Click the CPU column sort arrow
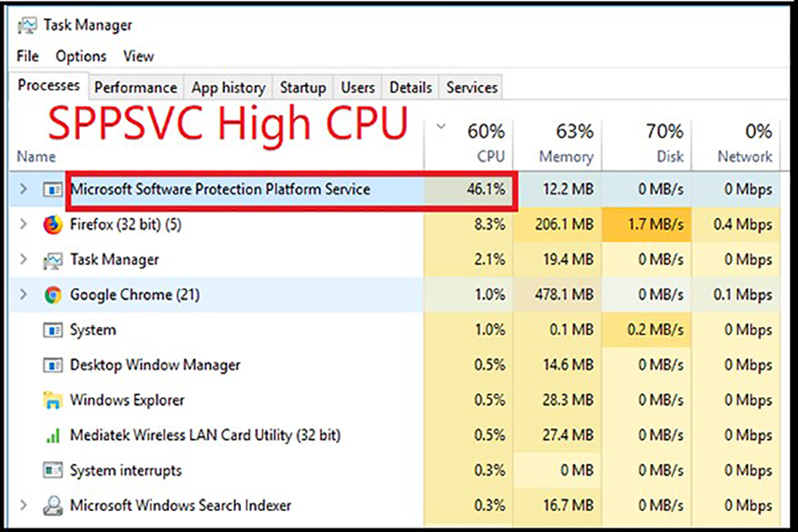798x532 pixels. click(441, 125)
